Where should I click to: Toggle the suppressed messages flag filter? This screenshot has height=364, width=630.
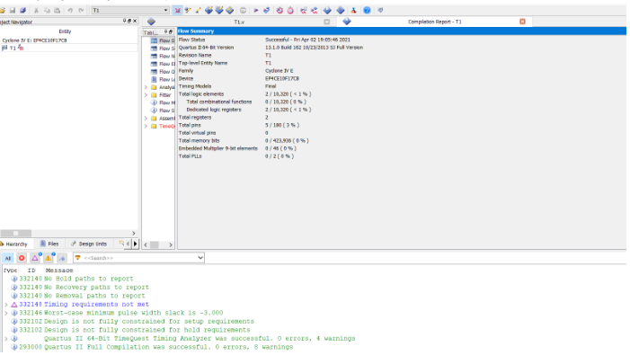(62, 258)
